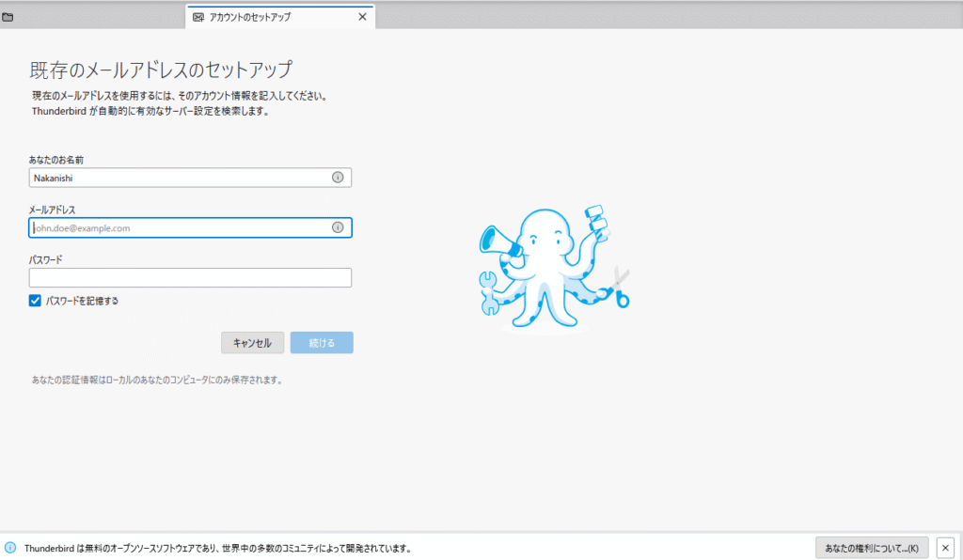Click the あなたのお名前 label
The image size is (963, 560).
pyautogui.click(x=55, y=160)
